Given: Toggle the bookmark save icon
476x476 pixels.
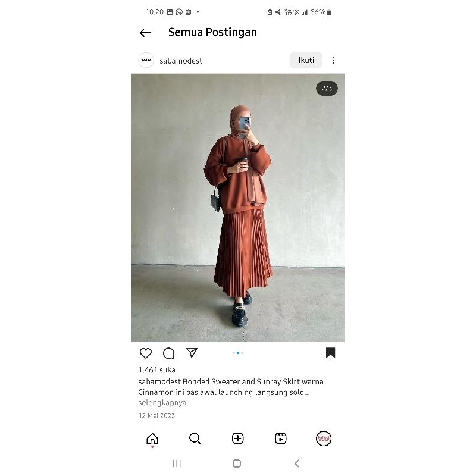Looking at the screenshot, I should (330, 353).
